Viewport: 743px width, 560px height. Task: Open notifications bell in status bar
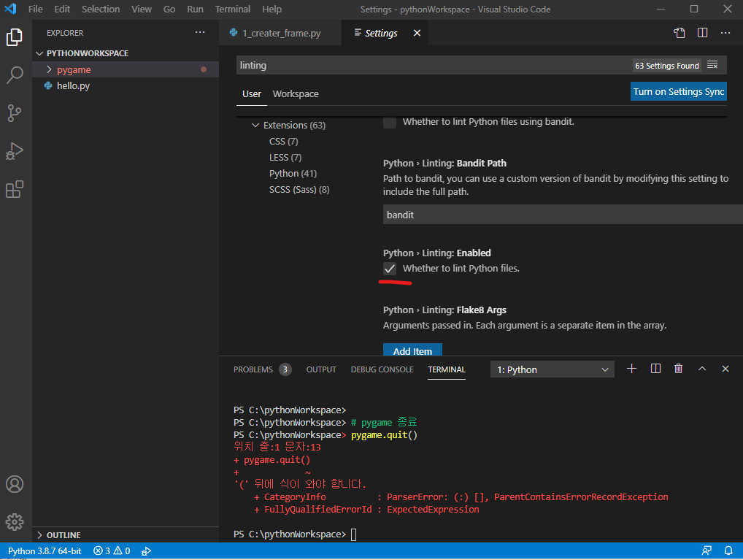(x=728, y=551)
